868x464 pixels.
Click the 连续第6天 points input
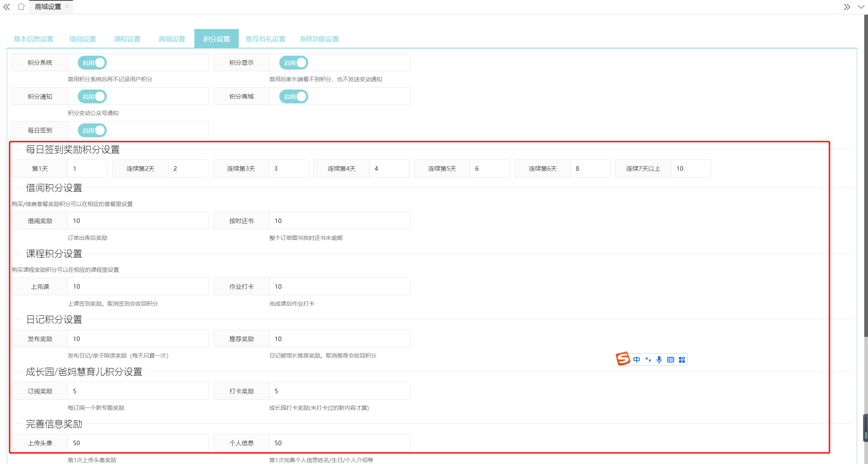(x=590, y=168)
